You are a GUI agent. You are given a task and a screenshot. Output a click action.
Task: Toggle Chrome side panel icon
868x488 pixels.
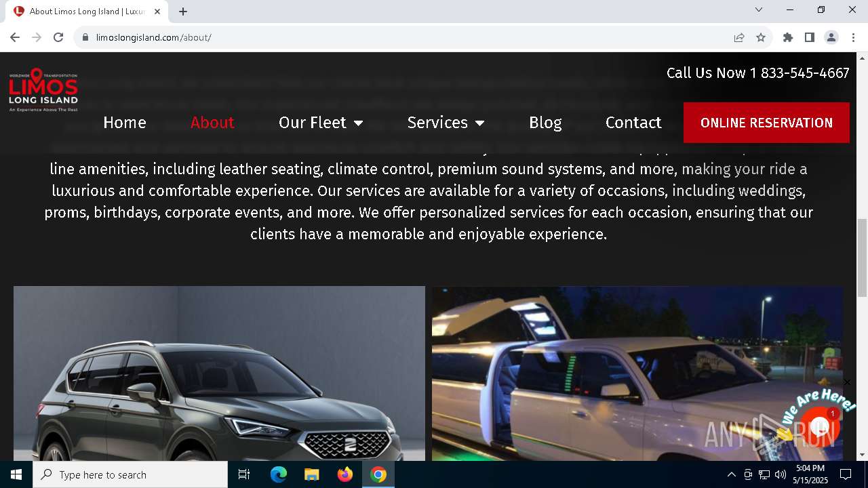click(810, 37)
